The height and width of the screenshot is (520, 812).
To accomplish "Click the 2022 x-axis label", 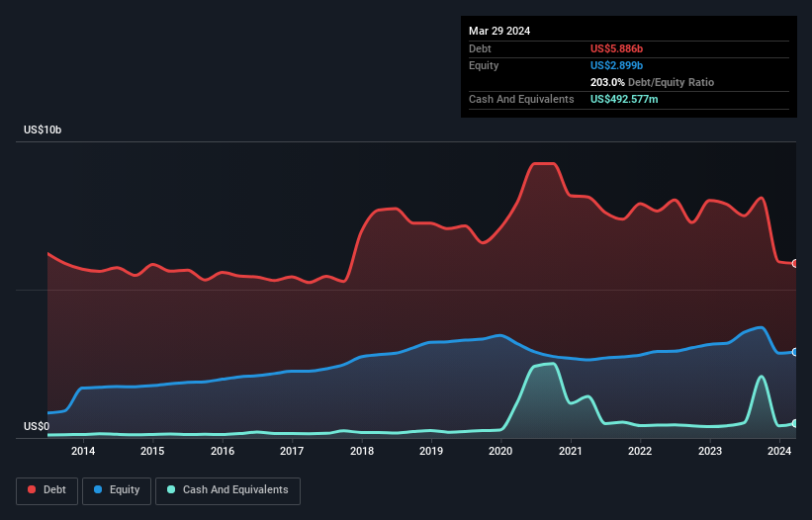I will click(640, 451).
